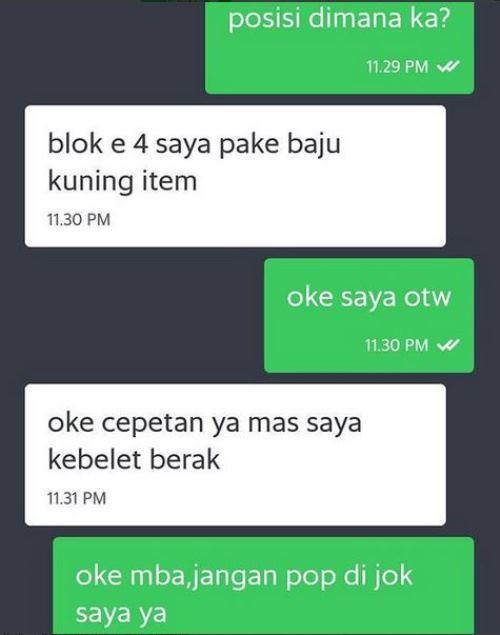Viewport: 500px width, 635px height.
Task: Click the read-receipt double check beside 11.29 PM
Action: (x=449, y=66)
